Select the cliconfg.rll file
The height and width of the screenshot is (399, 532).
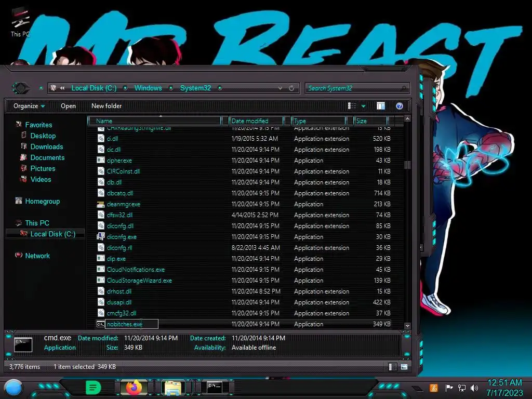pos(119,248)
